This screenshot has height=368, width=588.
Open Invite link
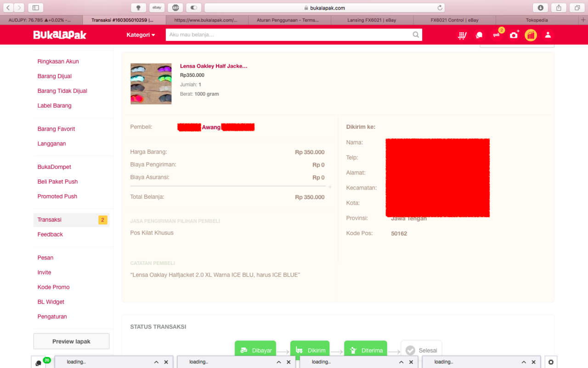44,272
